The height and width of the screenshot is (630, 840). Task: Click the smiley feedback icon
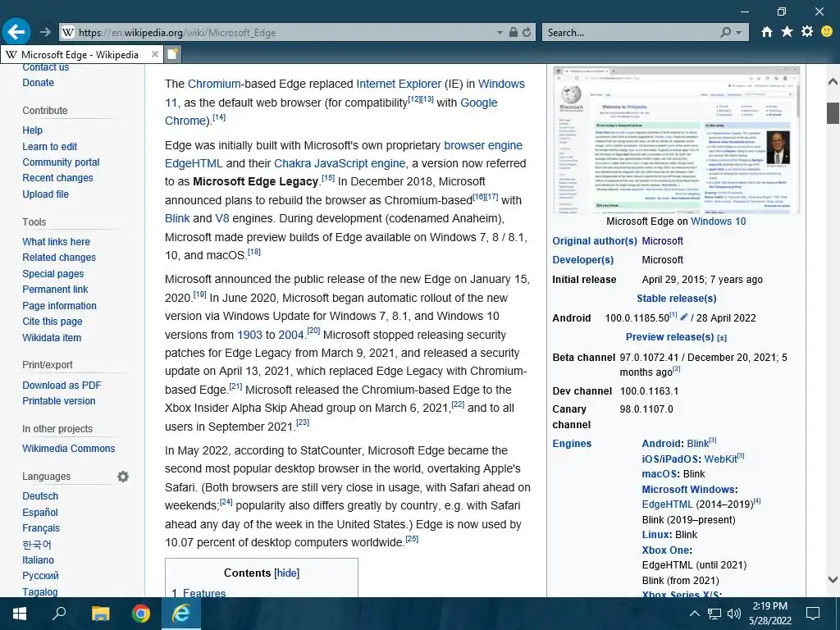[x=827, y=32]
